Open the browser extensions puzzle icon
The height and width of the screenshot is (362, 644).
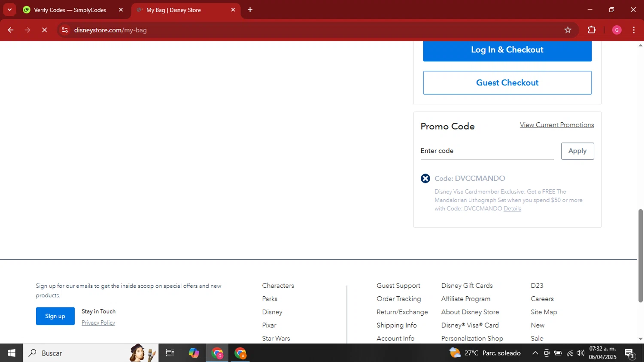pyautogui.click(x=592, y=30)
